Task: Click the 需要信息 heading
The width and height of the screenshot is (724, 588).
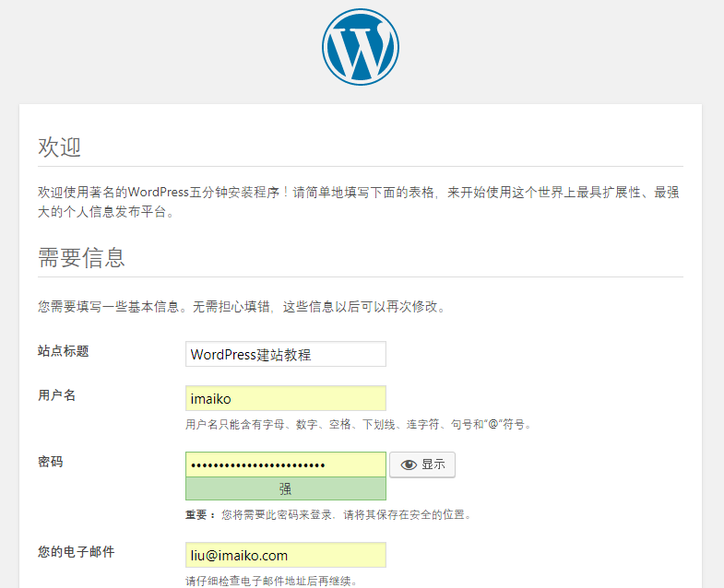Action: coord(81,257)
